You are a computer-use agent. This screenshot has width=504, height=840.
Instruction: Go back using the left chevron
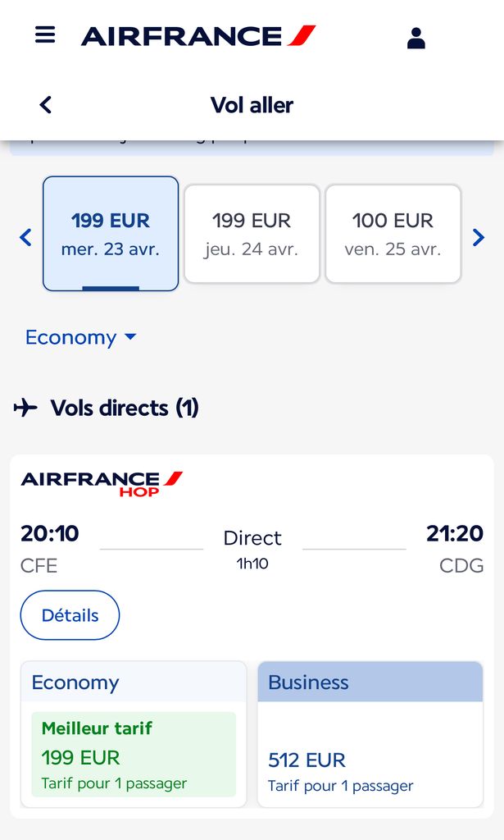[46, 104]
